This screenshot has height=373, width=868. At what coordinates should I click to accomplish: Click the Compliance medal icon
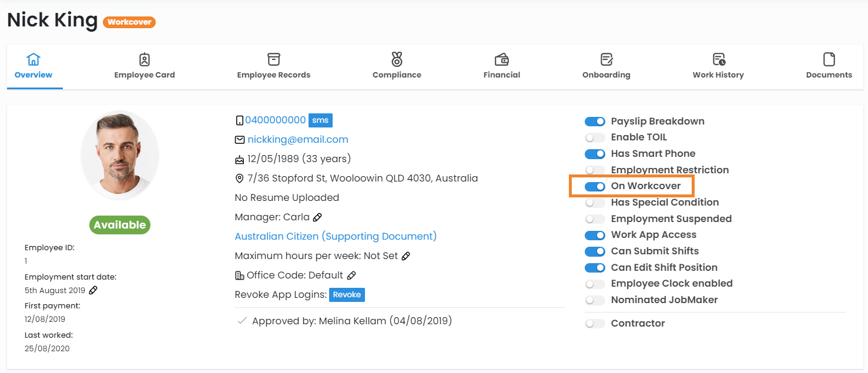point(397,59)
